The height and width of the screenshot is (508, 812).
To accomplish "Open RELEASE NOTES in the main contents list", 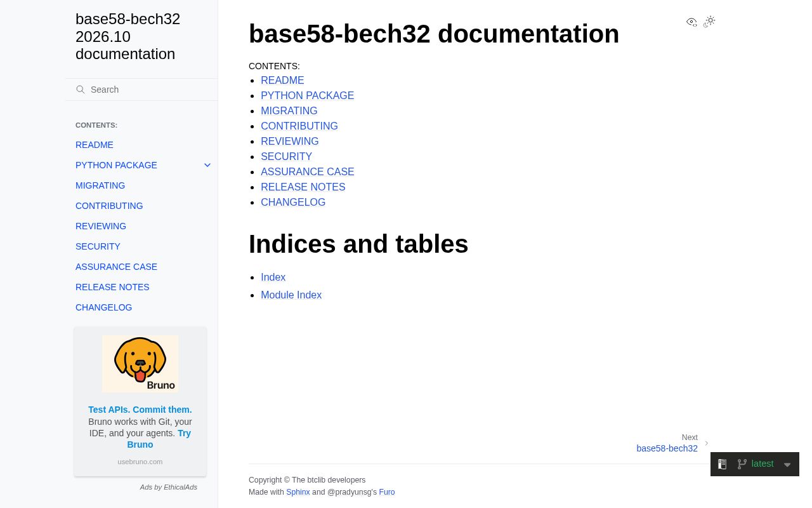I will click(x=303, y=187).
